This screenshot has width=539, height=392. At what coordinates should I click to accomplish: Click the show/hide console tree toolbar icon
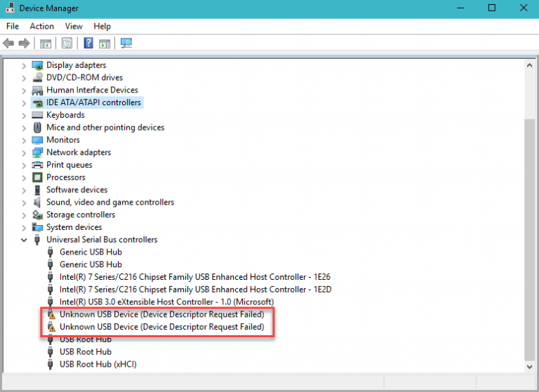click(46, 43)
